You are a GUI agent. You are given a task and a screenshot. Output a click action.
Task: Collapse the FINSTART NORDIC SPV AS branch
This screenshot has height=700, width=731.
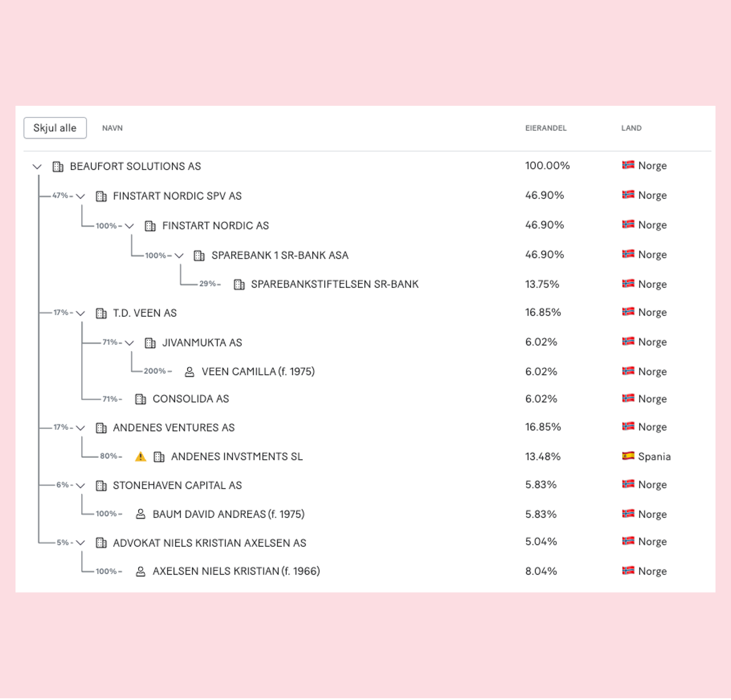pyautogui.click(x=80, y=196)
